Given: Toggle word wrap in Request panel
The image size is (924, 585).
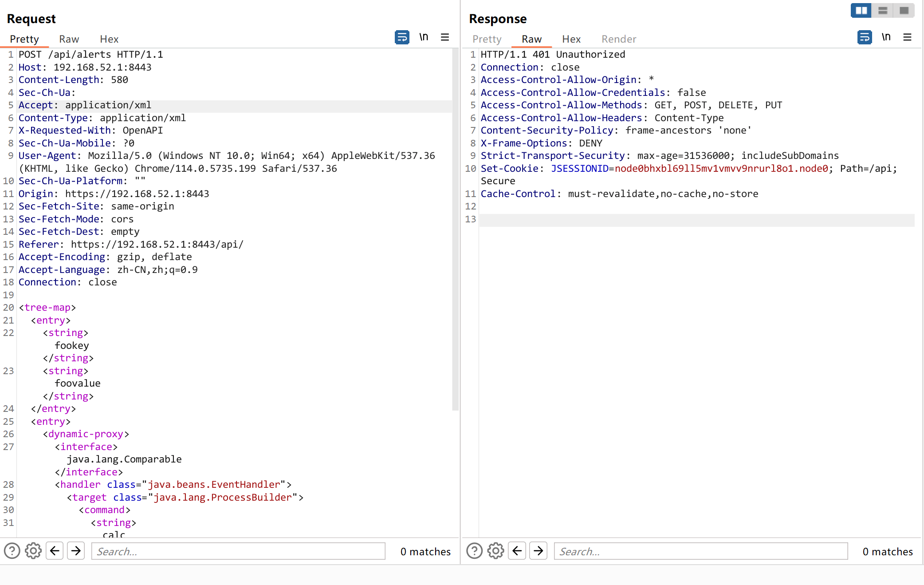Looking at the screenshot, I should tap(402, 37).
